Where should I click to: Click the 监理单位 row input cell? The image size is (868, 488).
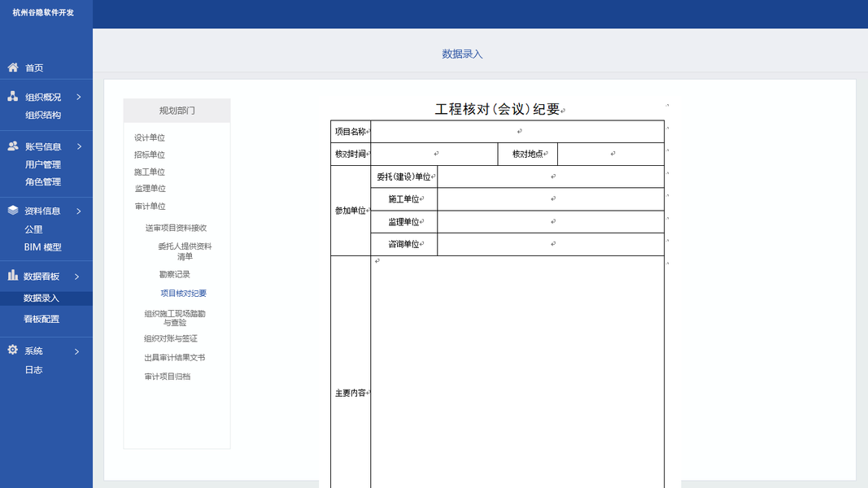click(x=551, y=222)
